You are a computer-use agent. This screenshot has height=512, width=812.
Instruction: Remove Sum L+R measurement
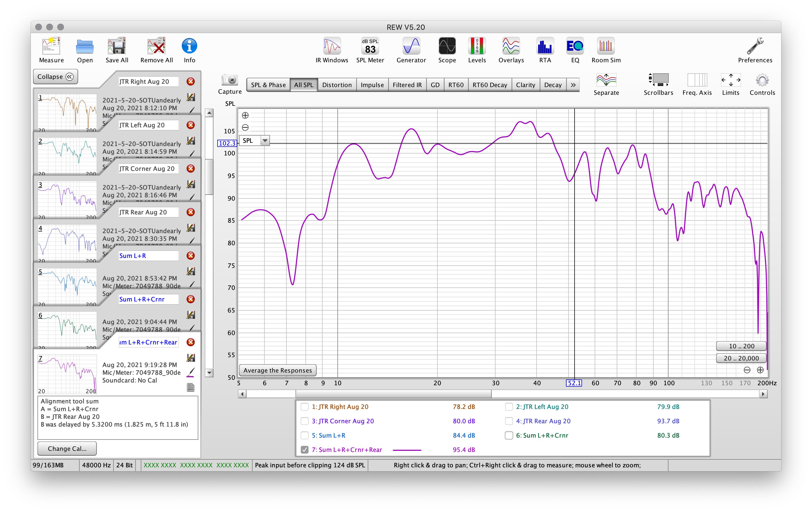[191, 256]
